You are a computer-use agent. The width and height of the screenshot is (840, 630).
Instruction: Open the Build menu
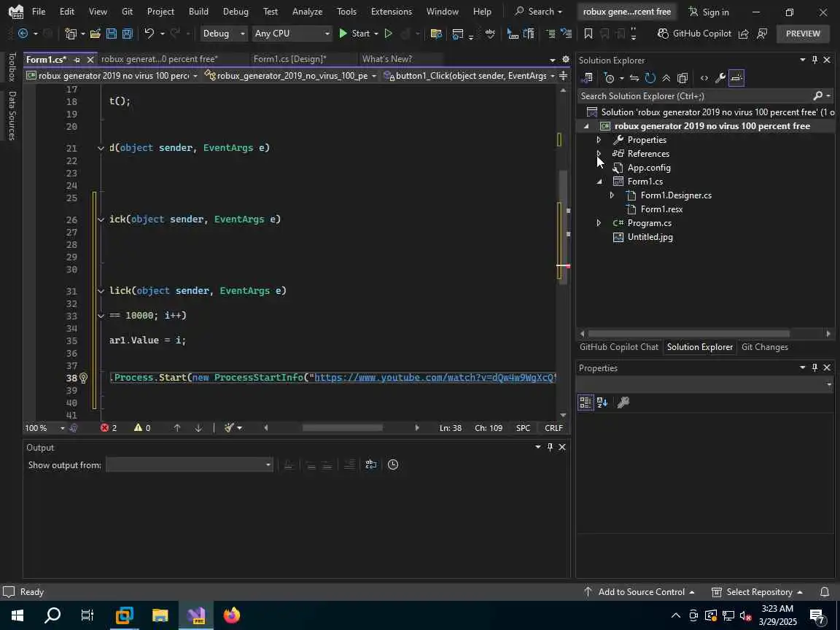pos(198,11)
